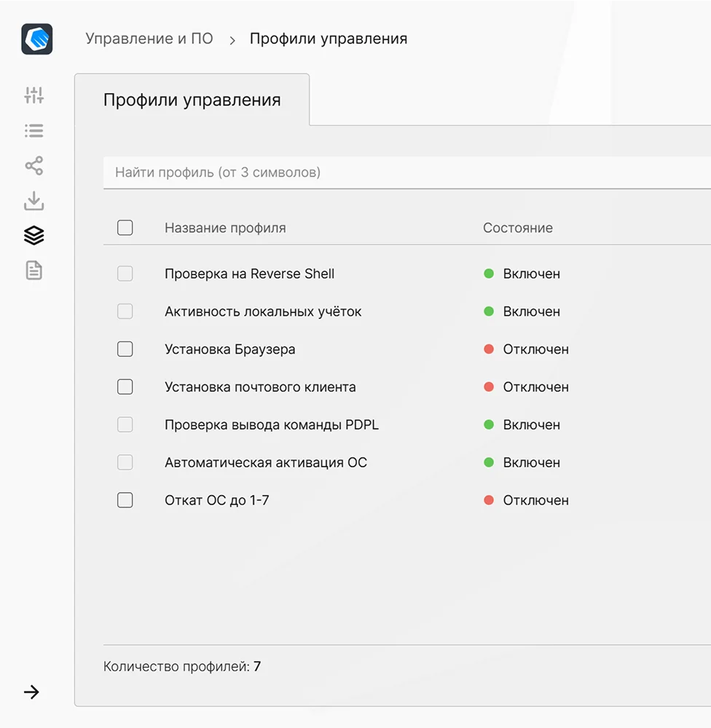The width and height of the screenshot is (711, 728).
Task: Open the share network icon in sidebar
Action: 34,165
